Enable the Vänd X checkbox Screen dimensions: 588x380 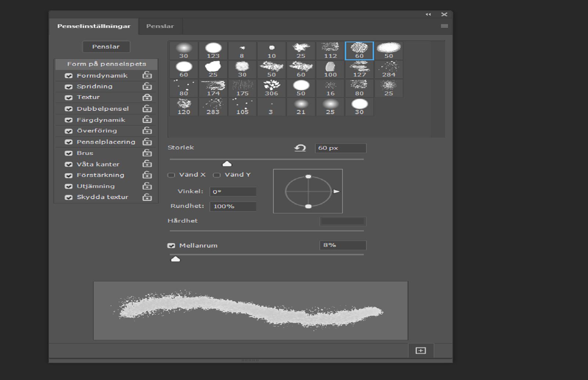(x=171, y=175)
